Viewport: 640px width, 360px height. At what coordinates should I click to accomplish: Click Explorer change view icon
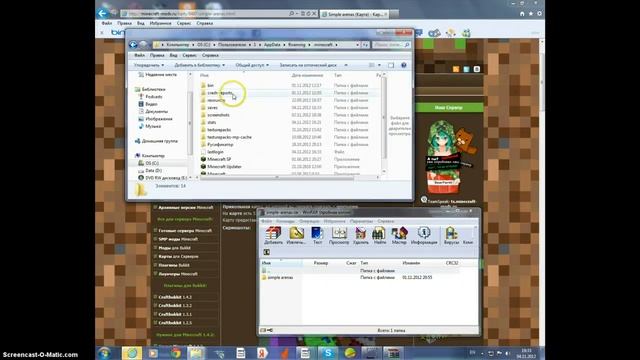pos(372,65)
